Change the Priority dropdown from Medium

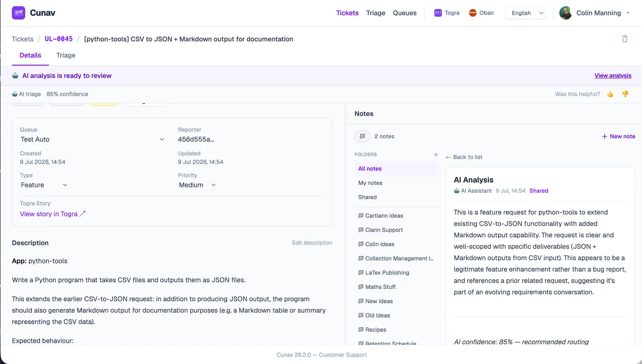pyautogui.click(x=197, y=185)
